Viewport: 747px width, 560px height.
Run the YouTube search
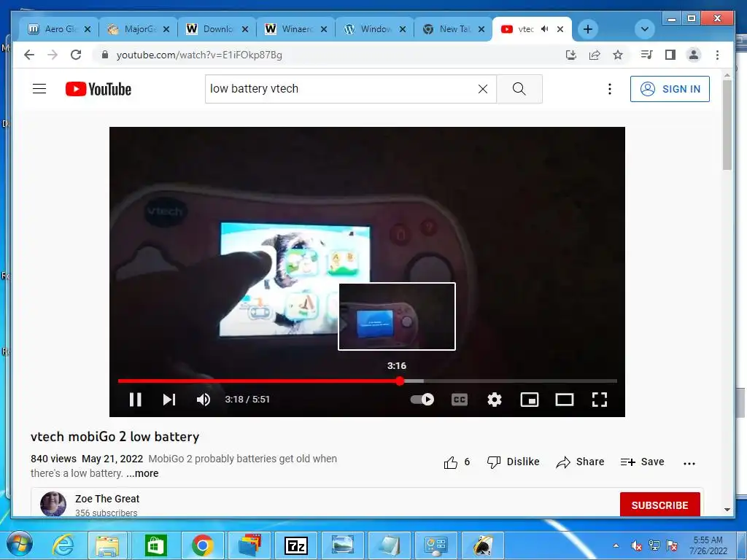(x=519, y=88)
